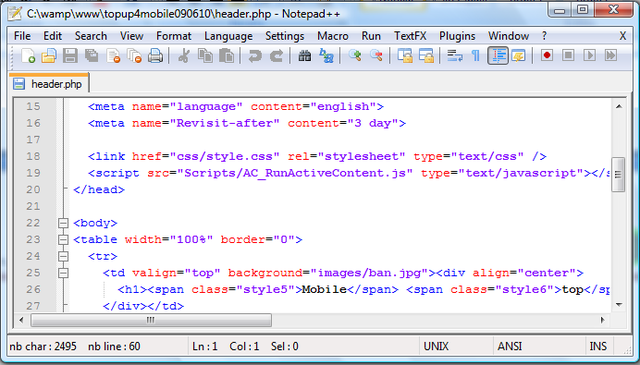Redo action with Redo arrow
Viewport: 640px width, 365px height.
[x=276, y=56]
